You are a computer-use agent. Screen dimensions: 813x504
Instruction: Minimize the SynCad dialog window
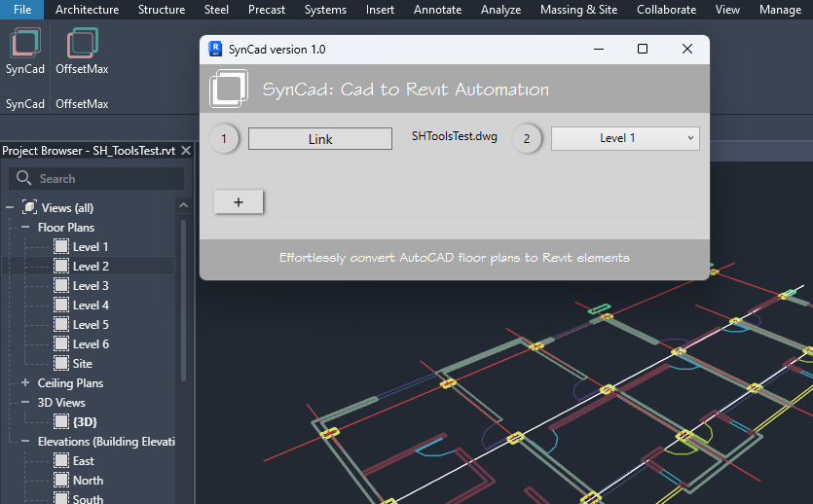(599, 49)
